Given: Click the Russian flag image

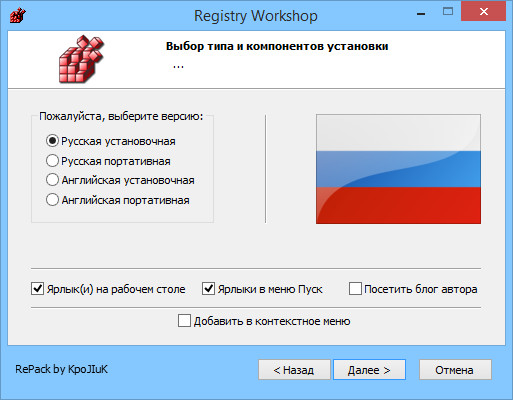Looking at the screenshot, I should pos(398,169).
